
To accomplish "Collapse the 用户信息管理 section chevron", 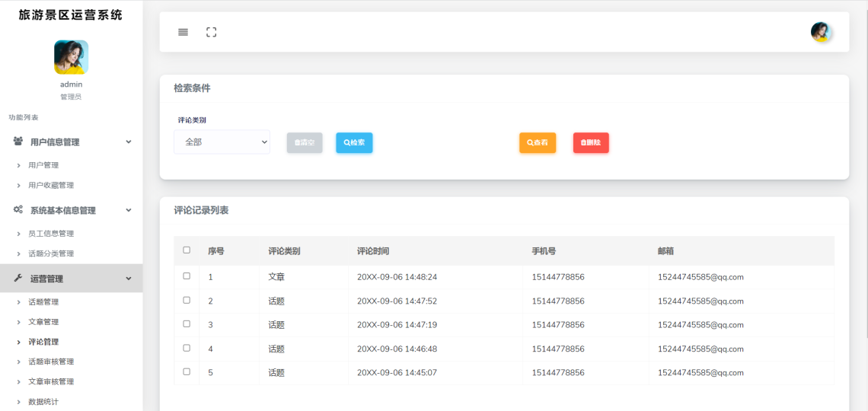I will tap(129, 142).
